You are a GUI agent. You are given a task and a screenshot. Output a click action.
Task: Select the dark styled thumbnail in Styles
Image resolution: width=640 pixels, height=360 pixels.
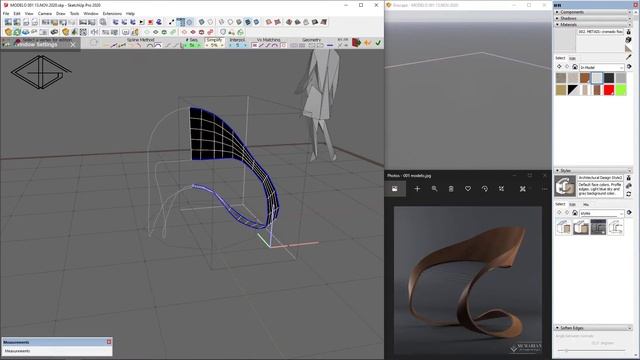tap(598, 227)
